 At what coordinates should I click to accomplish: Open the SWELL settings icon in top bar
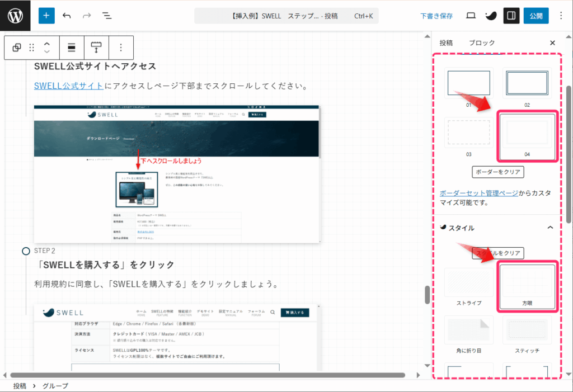[x=490, y=16]
